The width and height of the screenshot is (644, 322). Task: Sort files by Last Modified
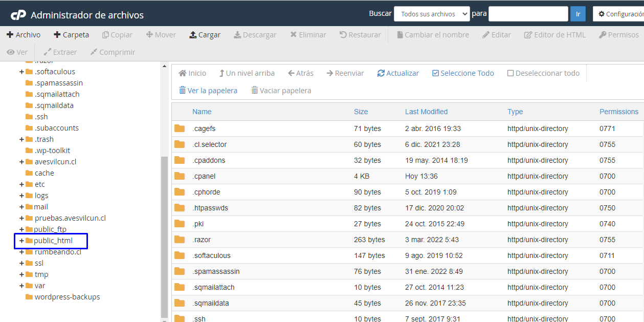coord(426,112)
